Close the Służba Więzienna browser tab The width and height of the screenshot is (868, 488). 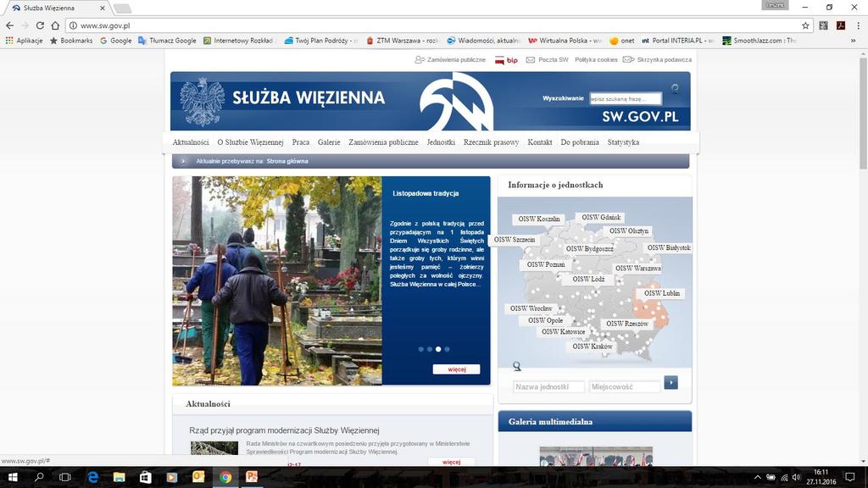coord(103,8)
